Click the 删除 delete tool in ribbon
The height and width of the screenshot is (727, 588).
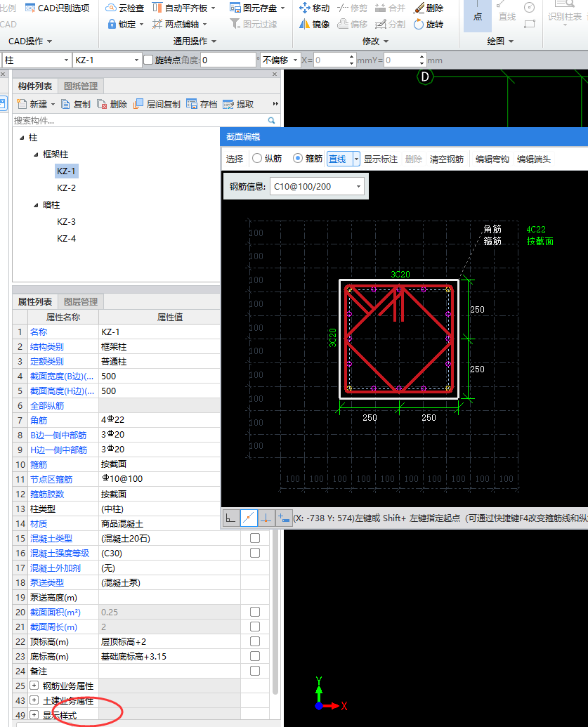(x=429, y=8)
